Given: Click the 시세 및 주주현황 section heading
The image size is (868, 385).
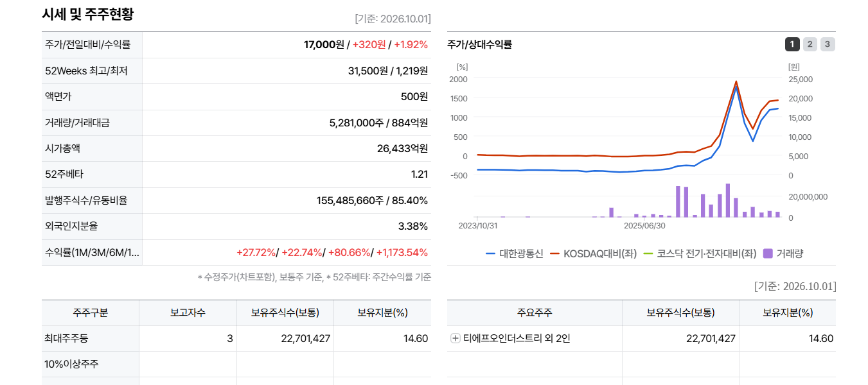Looking at the screenshot, I should (x=88, y=13).
